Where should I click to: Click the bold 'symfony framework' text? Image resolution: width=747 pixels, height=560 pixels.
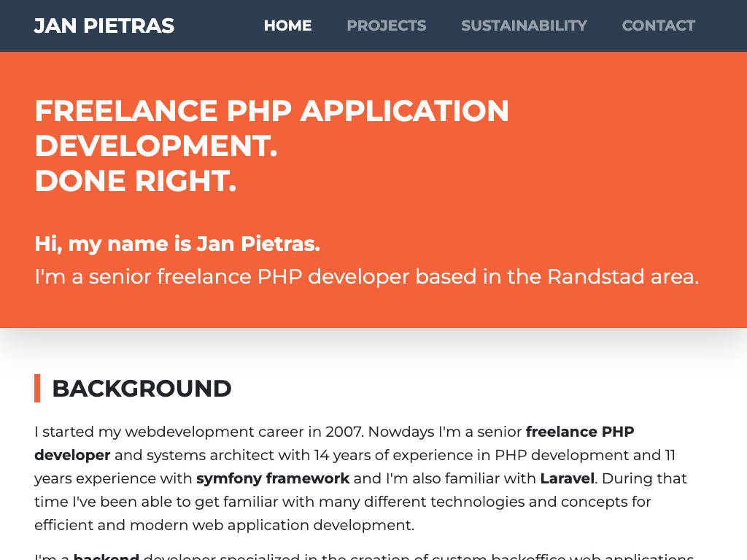273,478
